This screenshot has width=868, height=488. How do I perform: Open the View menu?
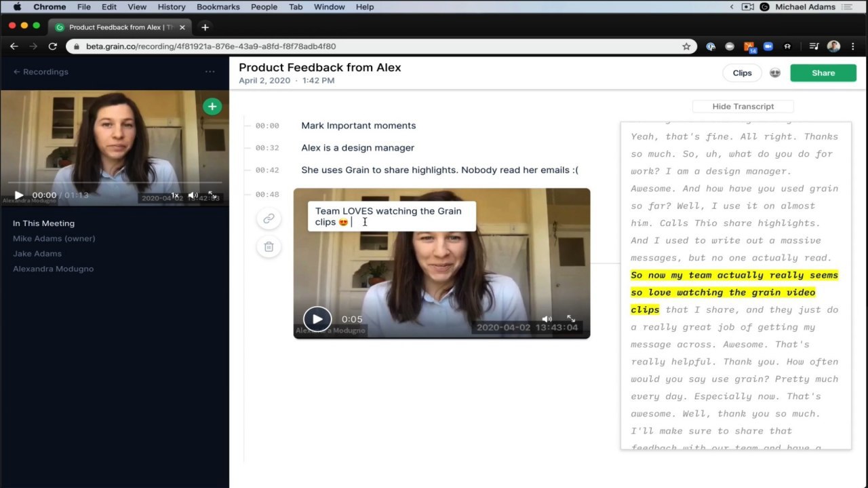pyautogui.click(x=137, y=7)
